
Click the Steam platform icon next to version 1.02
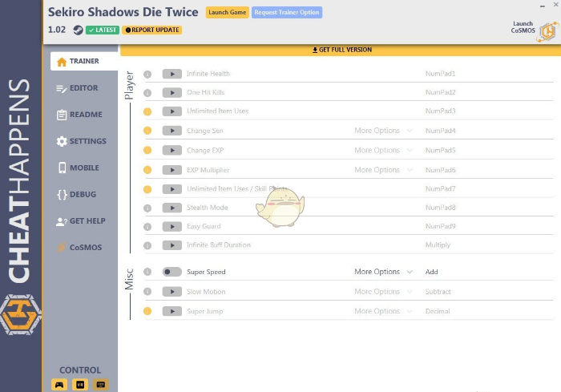pos(78,30)
